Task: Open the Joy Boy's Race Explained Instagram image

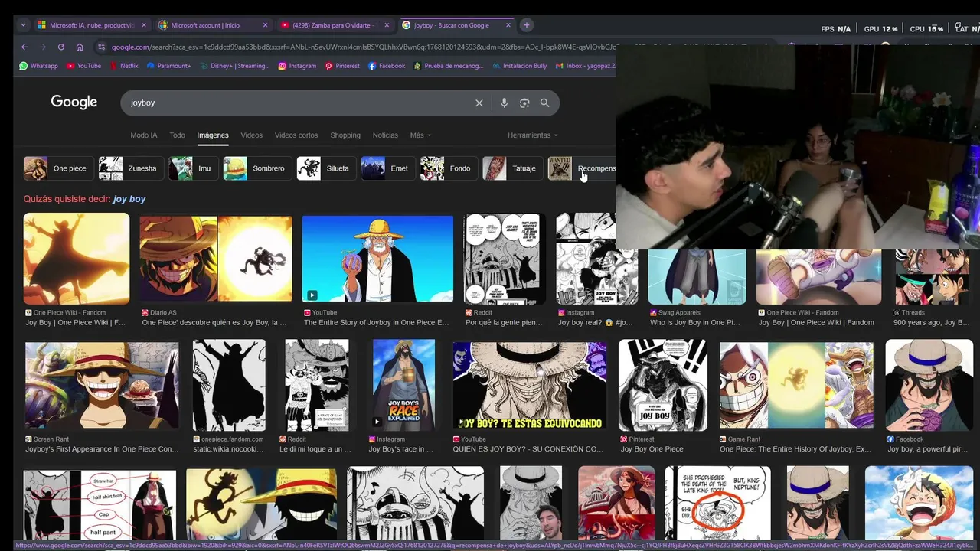Action: pos(403,386)
